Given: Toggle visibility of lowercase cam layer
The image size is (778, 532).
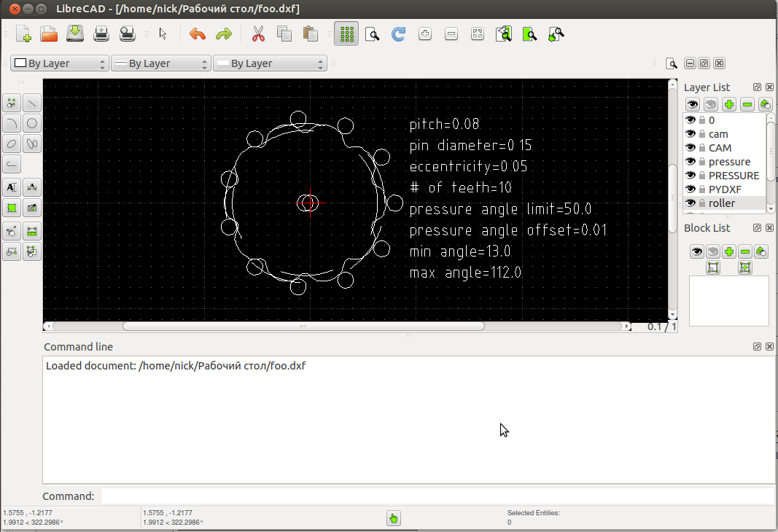Looking at the screenshot, I should point(691,133).
